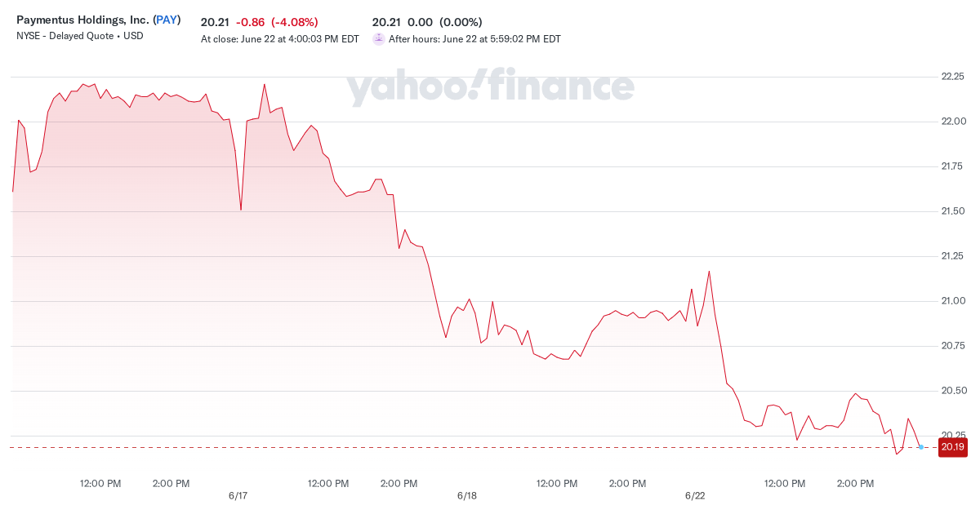The height and width of the screenshot is (514, 980).
Task: Click the red dashed current price line
Action: click(474, 447)
